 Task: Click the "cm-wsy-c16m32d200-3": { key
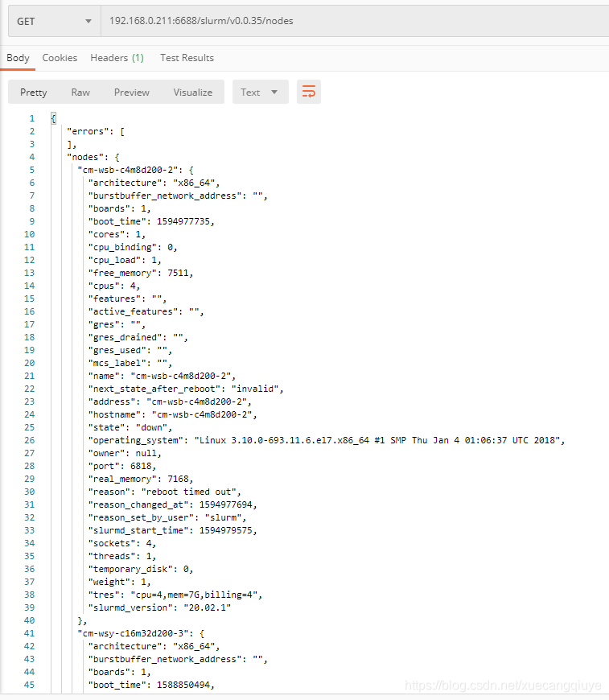tap(141, 633)
